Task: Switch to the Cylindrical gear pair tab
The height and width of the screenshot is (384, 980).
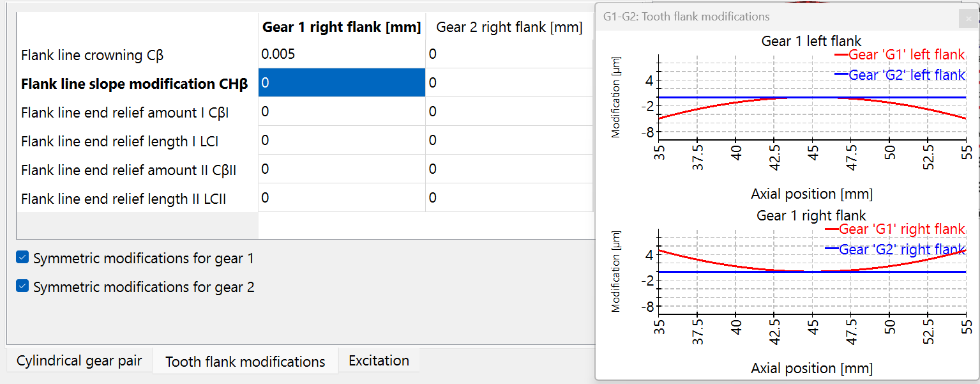Action: (79, 360)
